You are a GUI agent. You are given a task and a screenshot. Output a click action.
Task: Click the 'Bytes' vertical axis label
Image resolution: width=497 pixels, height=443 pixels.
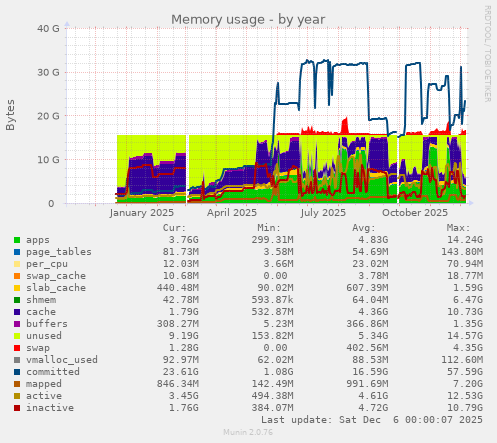click(x=10, y=115)
